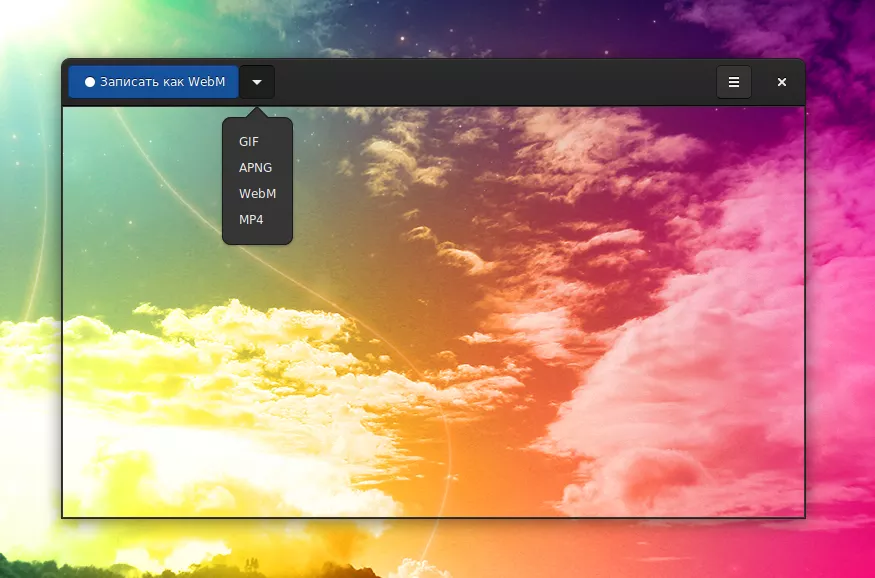The image size is (875, 578).
Task: Click blank padding below MP4 in popover
Action: (257, 238)
